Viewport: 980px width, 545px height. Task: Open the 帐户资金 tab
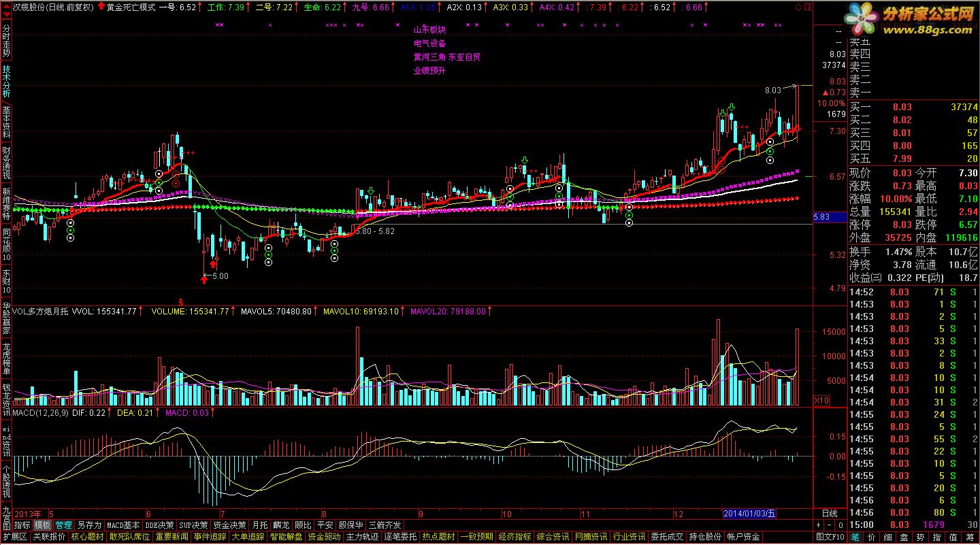click(743, 537)
